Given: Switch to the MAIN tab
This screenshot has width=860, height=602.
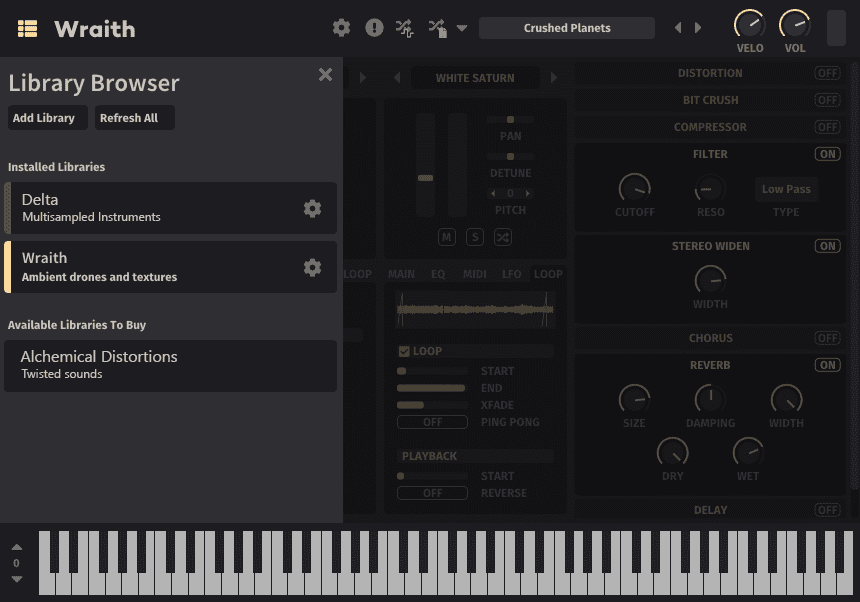Looking at the screenshot, I should coord(401,274).
